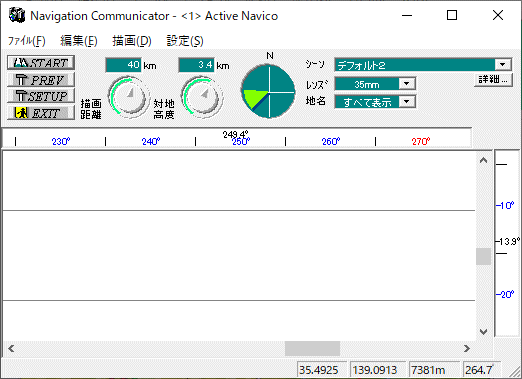Click the Navigation Communicator app icon
522x379 pixels.
[x=17, y=16]
